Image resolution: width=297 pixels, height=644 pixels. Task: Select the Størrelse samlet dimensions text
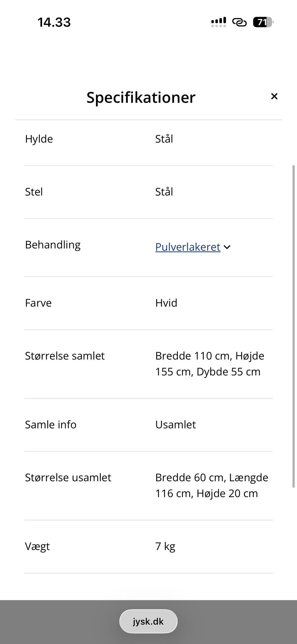tap(210, 364)
